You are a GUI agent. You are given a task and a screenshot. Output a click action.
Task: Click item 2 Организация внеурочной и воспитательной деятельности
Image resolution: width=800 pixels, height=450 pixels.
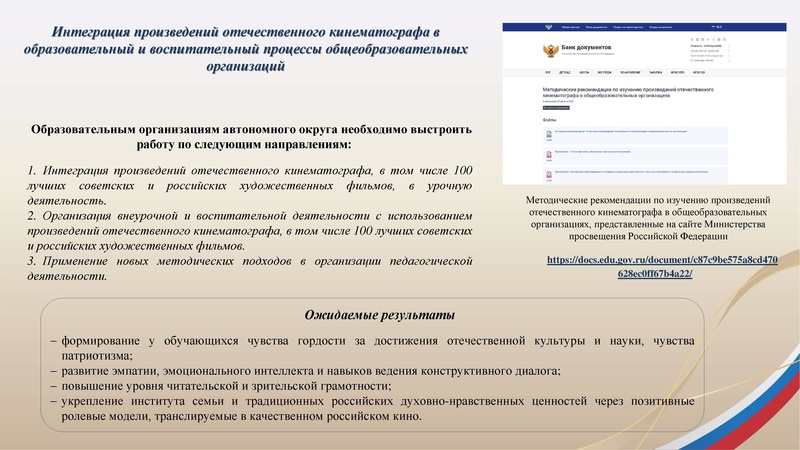[x=249, y=231]
